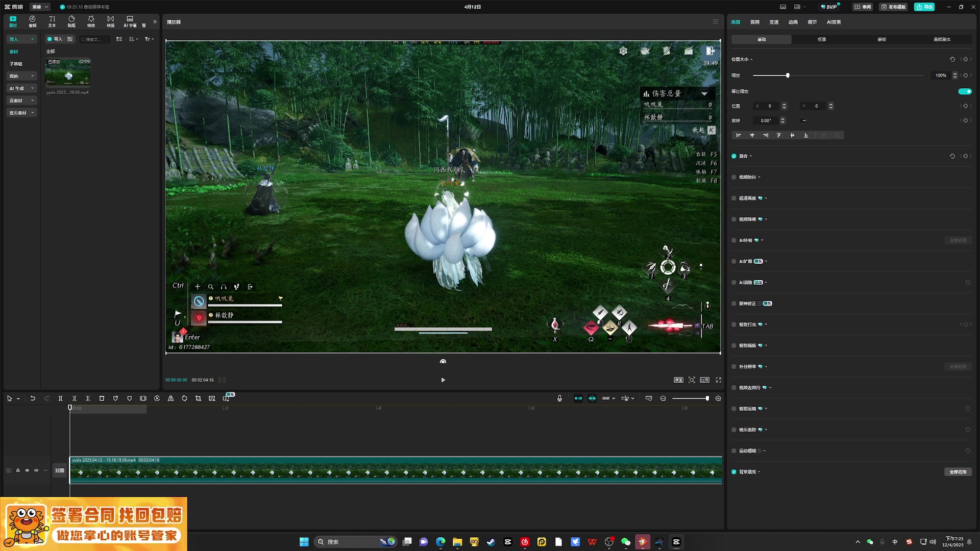Expand the 云素材 sidebar section
Screen dimensions: 980x551
pyautogui.click(x=21, y=101)
